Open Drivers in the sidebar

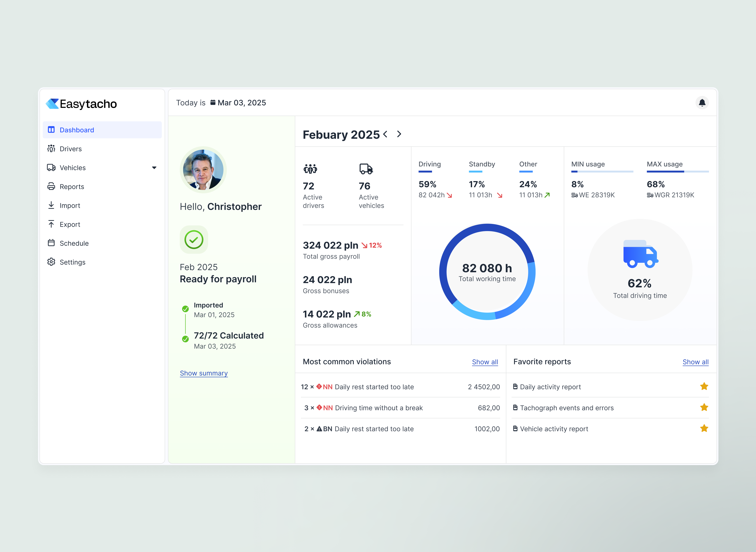pyautogui.click(x=102, y=149)
